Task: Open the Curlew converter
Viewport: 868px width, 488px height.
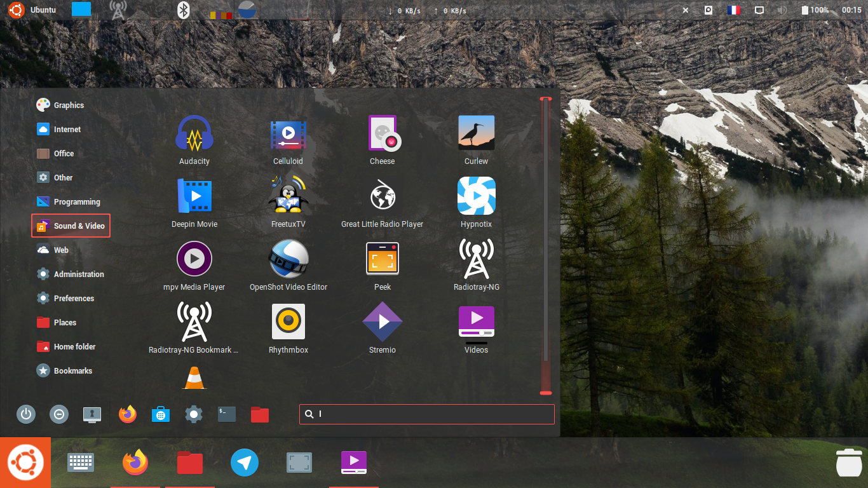Action: coord(477,140)
